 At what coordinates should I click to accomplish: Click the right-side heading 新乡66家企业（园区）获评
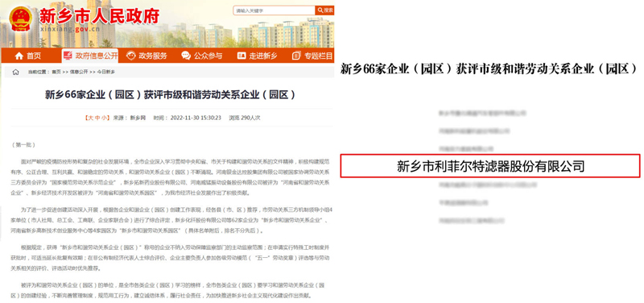coord(489,68)
